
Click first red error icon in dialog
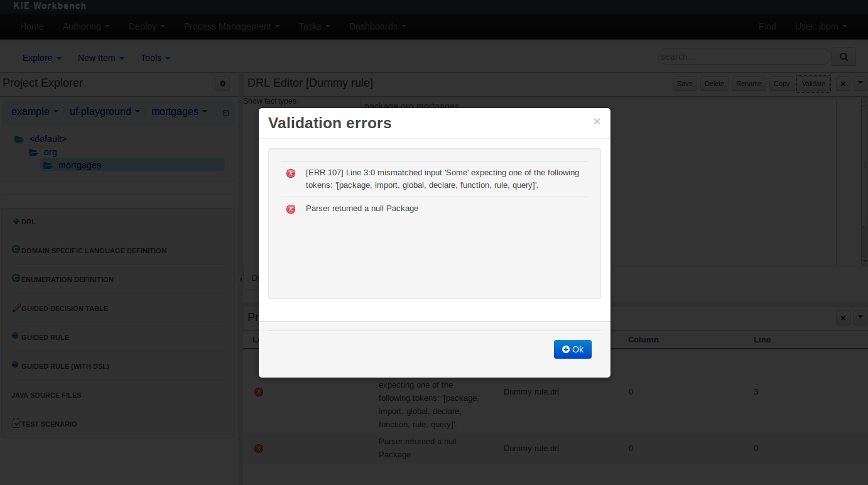click(x=291, y=173)
